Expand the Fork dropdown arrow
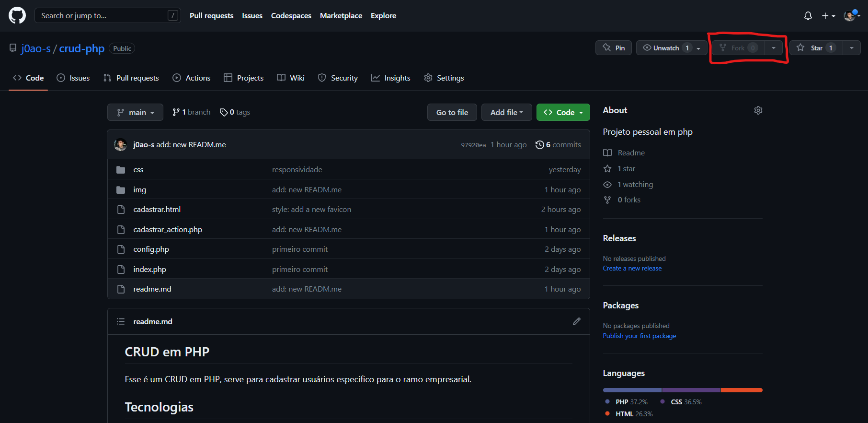 pyautogui.click(x=774, y=48)
